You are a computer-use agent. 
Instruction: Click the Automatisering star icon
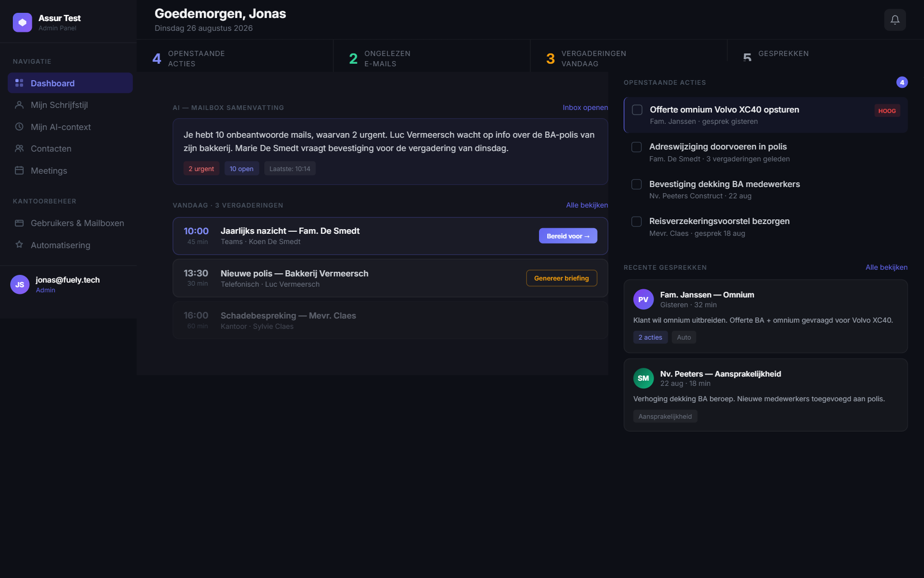[x=19, y=245]
